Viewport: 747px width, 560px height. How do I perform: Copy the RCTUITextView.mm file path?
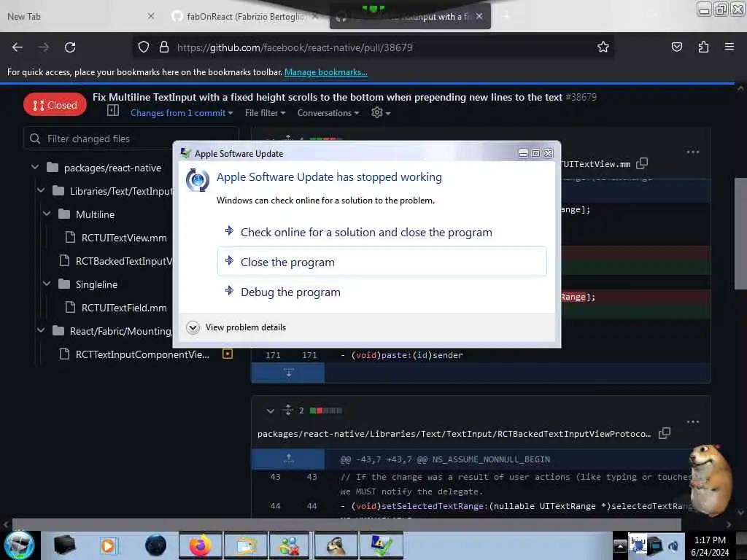click(642, 163)
